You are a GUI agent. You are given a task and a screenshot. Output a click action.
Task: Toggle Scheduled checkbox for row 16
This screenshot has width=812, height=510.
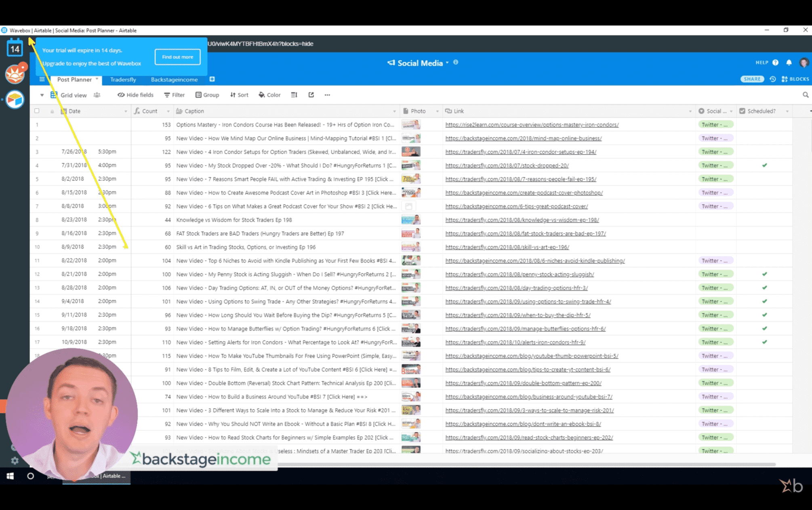pos(764,329)
